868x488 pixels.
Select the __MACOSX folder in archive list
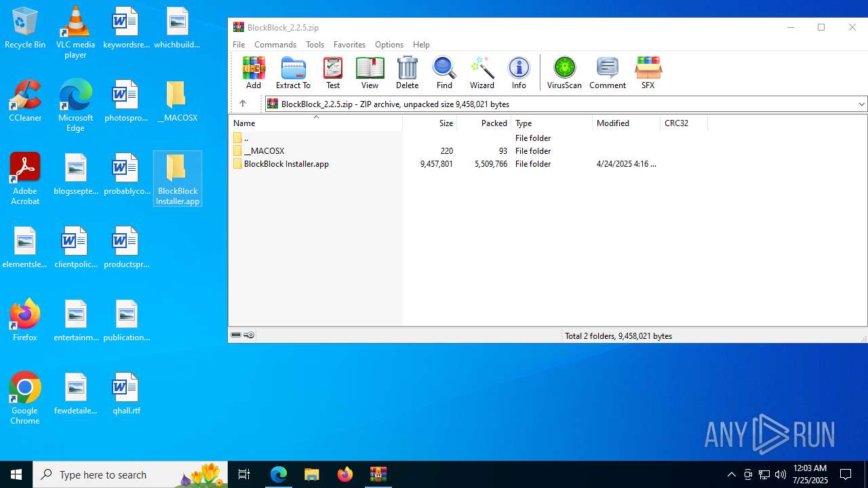(x=468, y=150)
